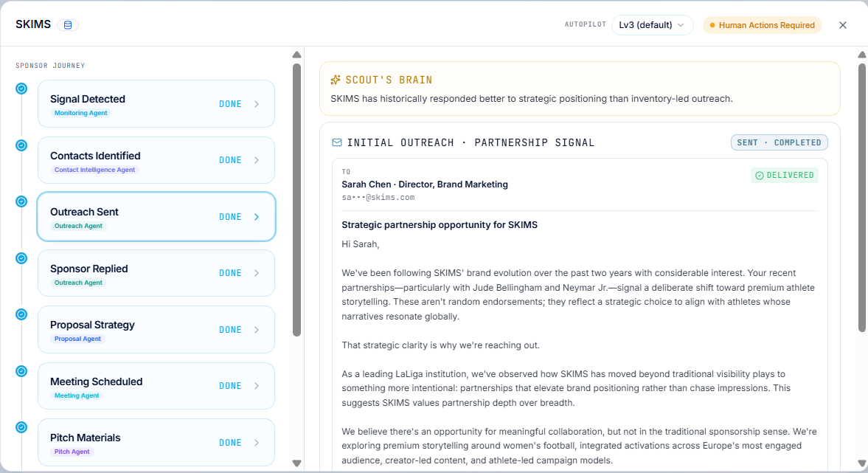Screen dimensions: 868x473
Task: Click the Outreach Sent step check icon
Action: click(21, 201)
